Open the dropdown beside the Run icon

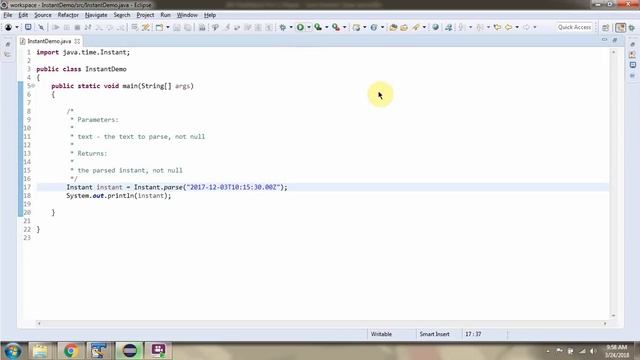309,27
